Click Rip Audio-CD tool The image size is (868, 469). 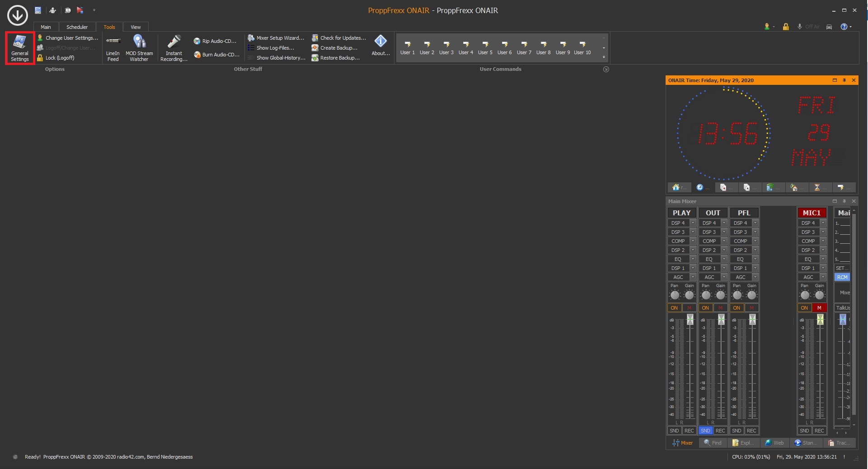(215, 41)
